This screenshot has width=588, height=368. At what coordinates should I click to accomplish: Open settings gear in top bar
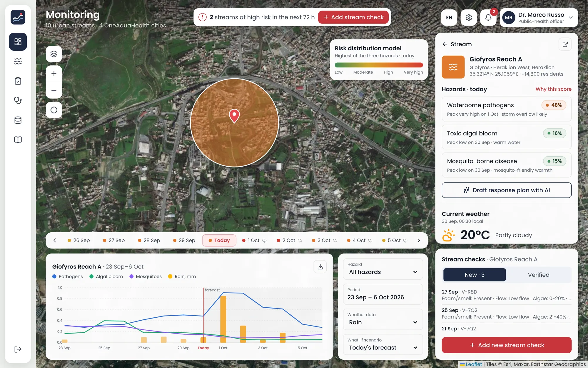469,18
